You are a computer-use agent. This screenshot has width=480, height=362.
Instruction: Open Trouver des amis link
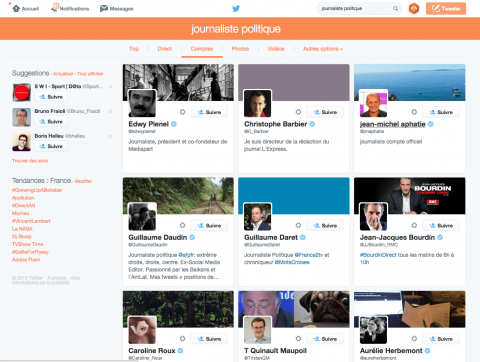30,161
